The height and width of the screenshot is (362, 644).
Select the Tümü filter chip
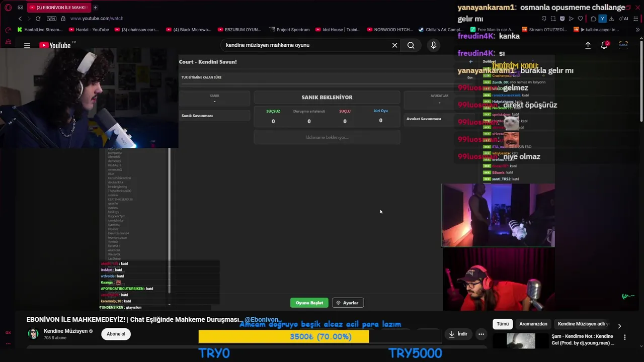(503, 324)
